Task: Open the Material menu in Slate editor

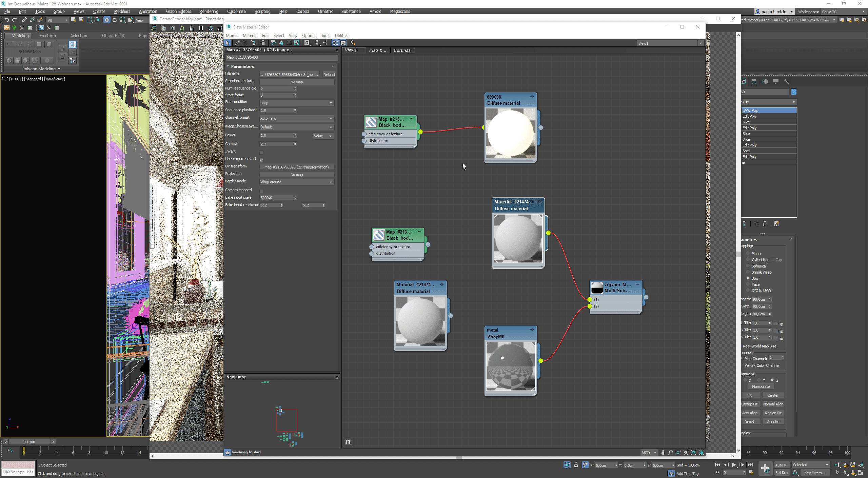Action: click(x=250, y=36)
